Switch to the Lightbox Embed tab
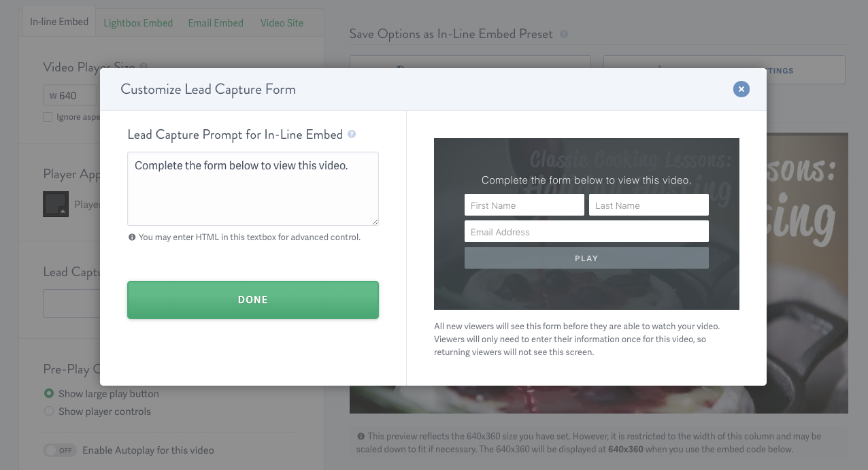The height and width of the screenshot is (470, 868). tap(138, 22)
